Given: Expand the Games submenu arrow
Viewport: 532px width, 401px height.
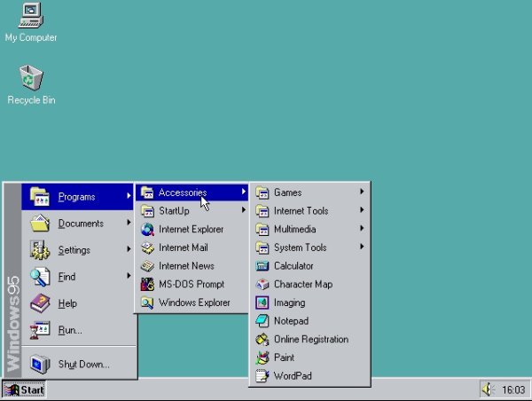Looking at the screenshot, I should click(362, 192).
